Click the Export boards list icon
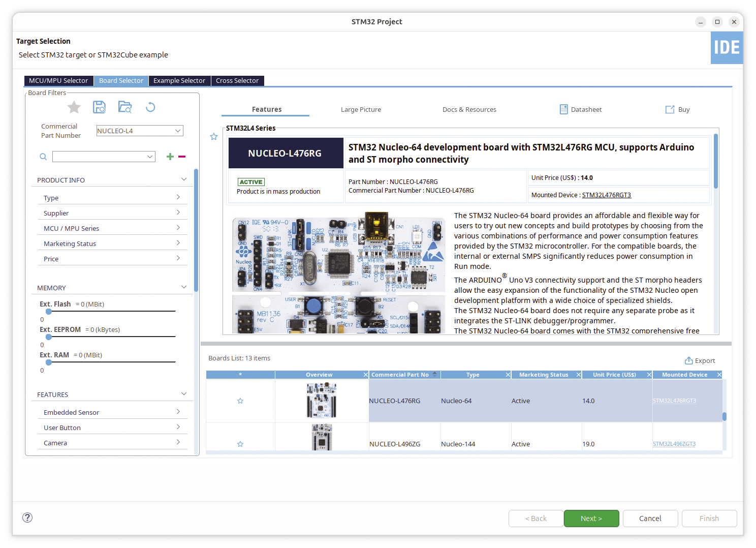The height and width of the screenshot is (548, 756). (689, 360)
